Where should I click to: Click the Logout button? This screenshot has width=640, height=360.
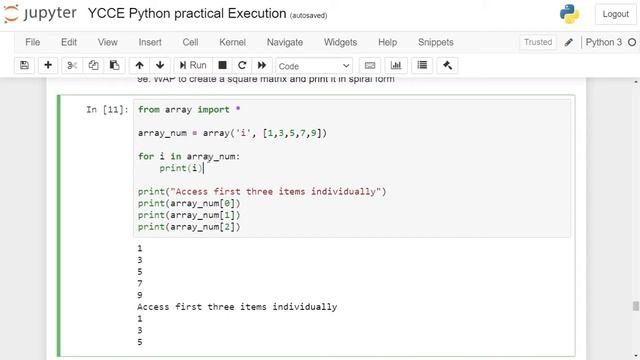[616, 14]
